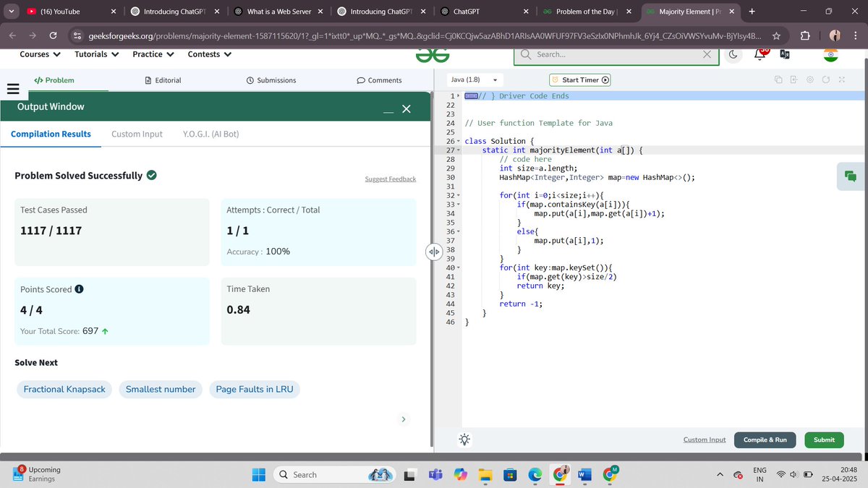
Task: Open File Explorer from the taskbar
Action: (485, 474)
